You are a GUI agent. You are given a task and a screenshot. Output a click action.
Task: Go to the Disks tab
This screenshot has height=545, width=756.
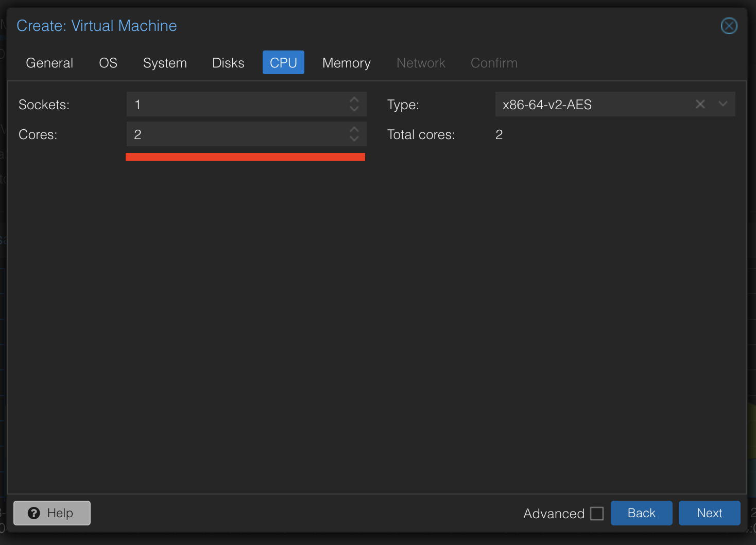228,63
